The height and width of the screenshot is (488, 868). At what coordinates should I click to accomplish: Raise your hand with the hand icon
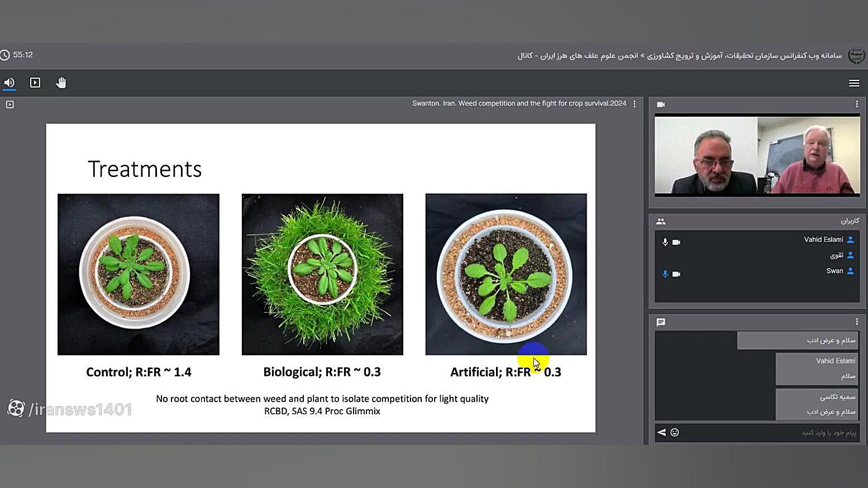point(61,83)
